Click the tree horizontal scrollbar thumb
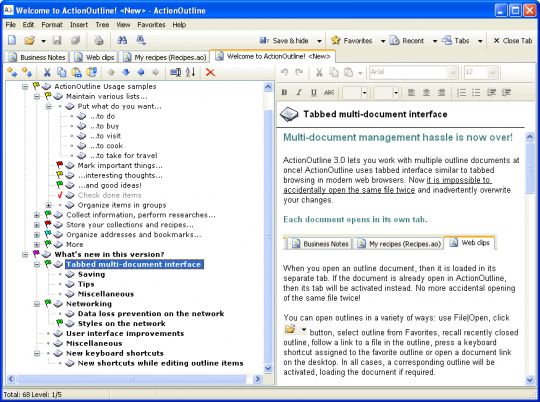540x402 pixels. point(132,379)
